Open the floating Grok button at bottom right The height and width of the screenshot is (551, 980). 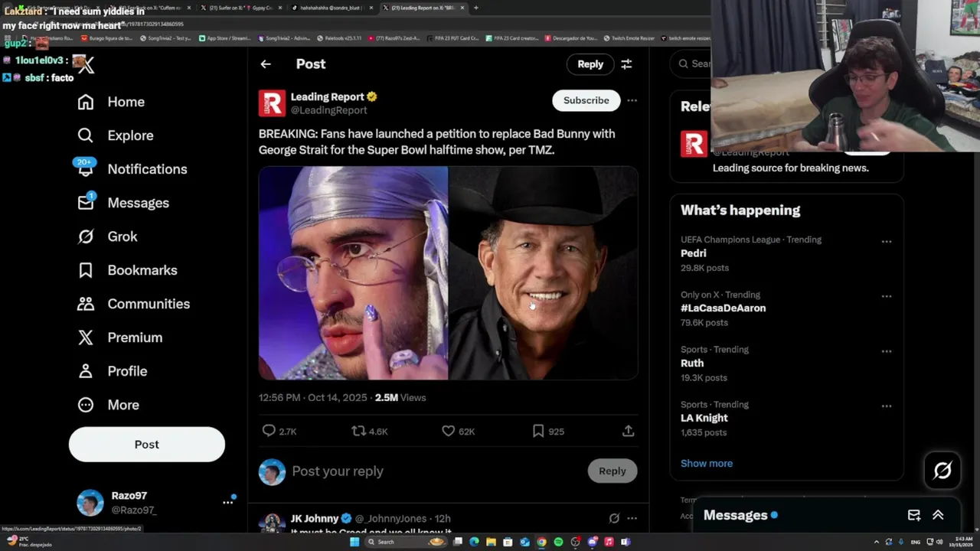pos(942,471)
